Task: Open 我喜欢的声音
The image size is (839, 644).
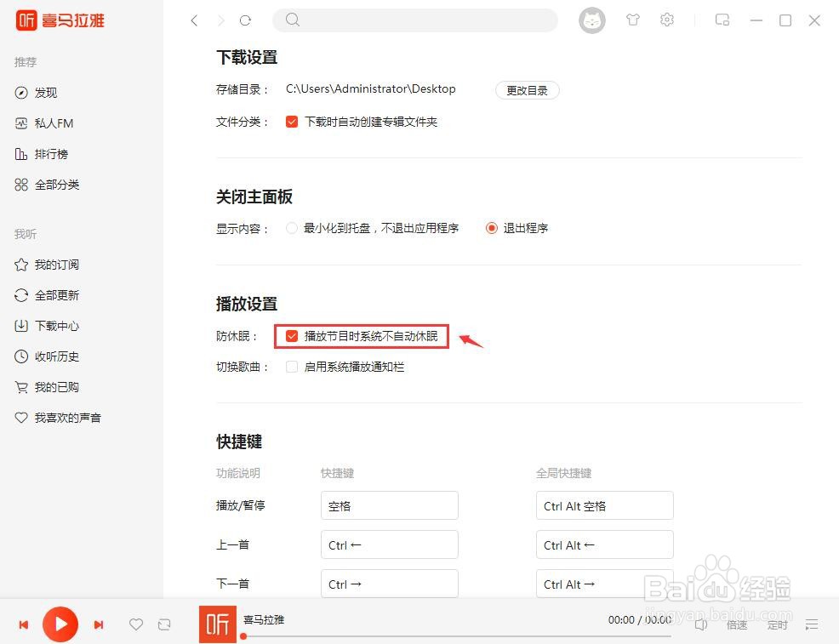Action: [58, 418]
